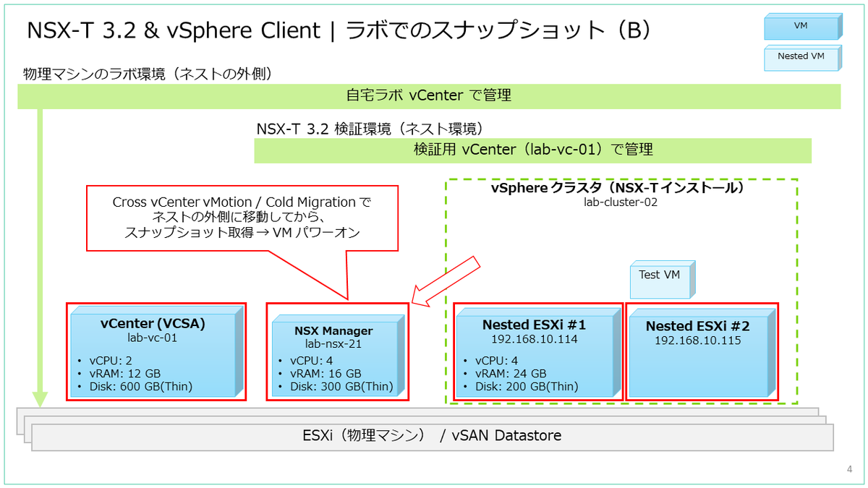
Task: Select the 'vCenter (VCSA)' box title
Action: pyautogui.click(x=153, y=323)
